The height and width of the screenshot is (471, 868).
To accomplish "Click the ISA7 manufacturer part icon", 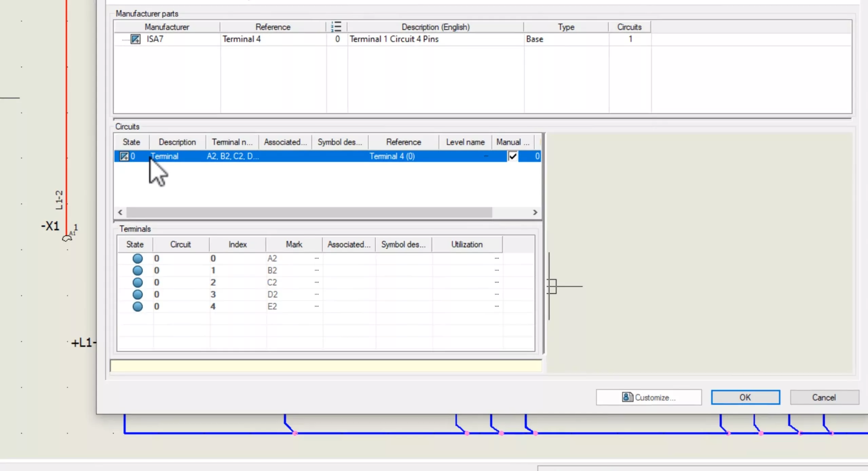I will click(x=135, y=39).
